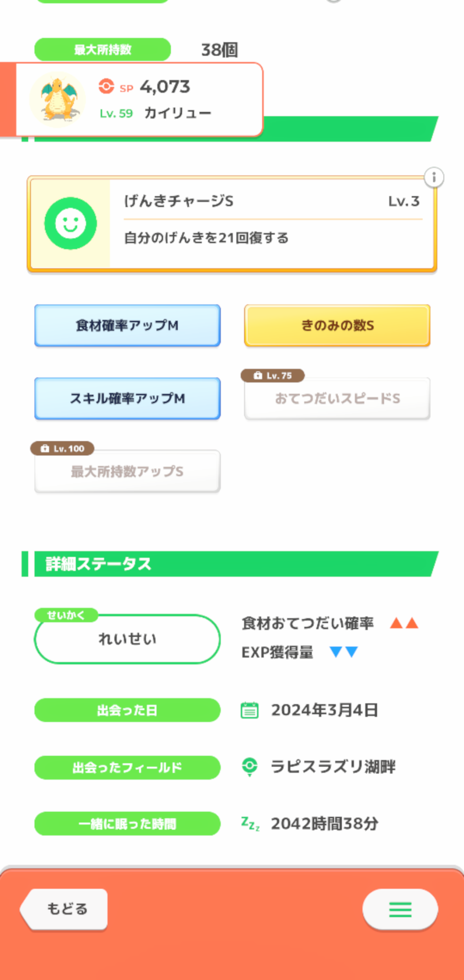Tap the 最大所持数 label pill
This screenshot has height=980, width=464.
click(102, 49)
